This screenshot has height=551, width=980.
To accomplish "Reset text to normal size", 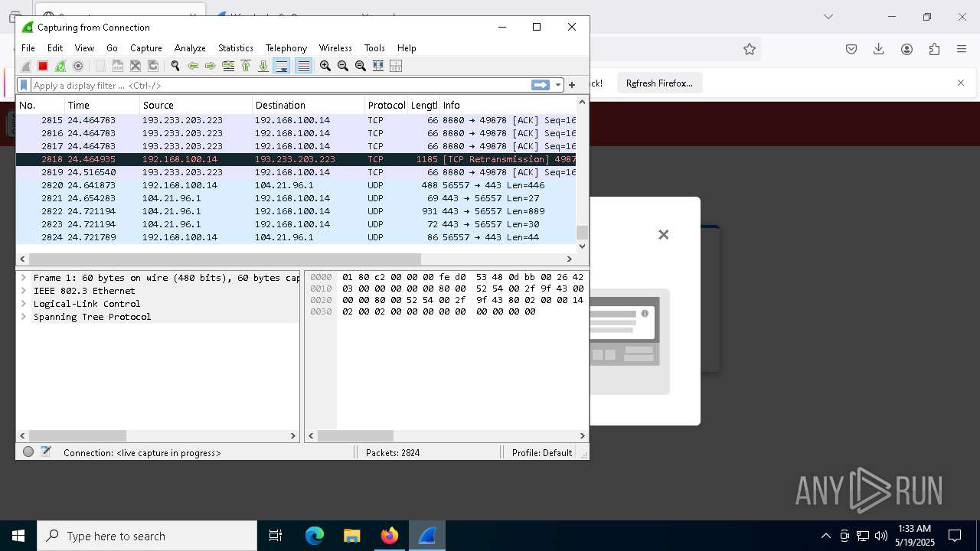I will click(x=361, y=66).
